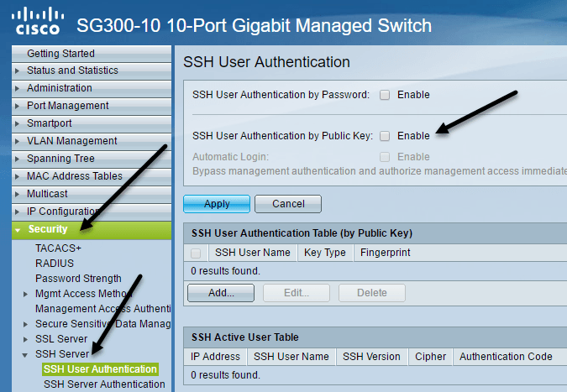
Task: Enable SSH User Authentication by Public Key checkbox
Action: click(x=385, y=136)
